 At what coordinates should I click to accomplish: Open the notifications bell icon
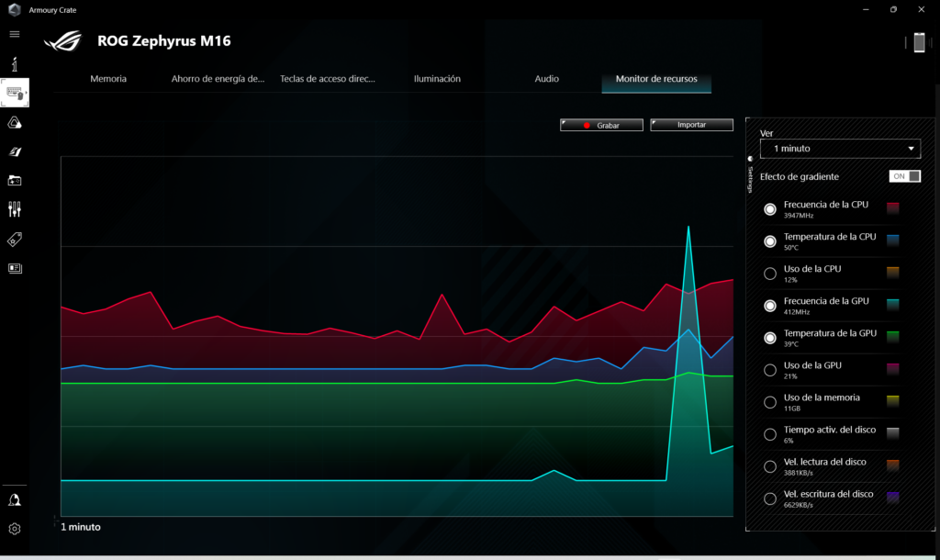15,500
